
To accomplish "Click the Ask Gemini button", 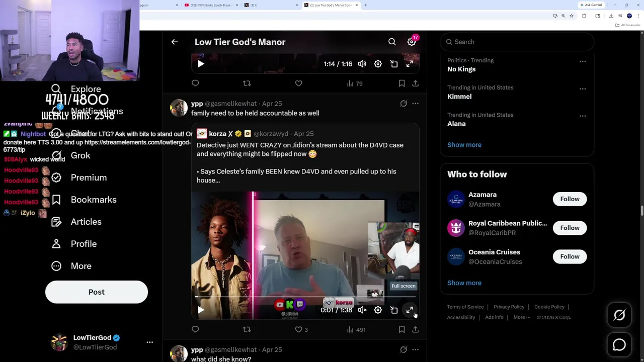I will (x=591, y=5).
